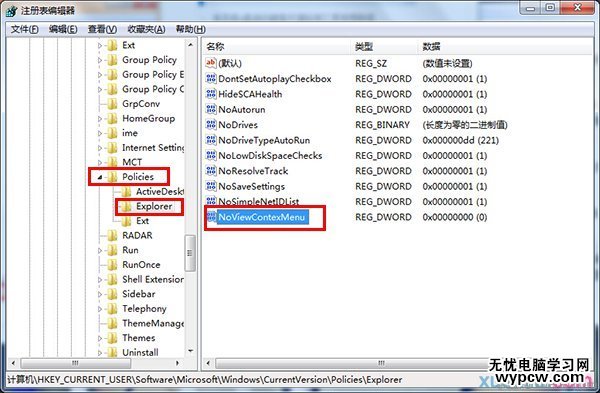Open the 编辑(E) menu
This screenshot has width=600, height=393.
tap(63, 29)
